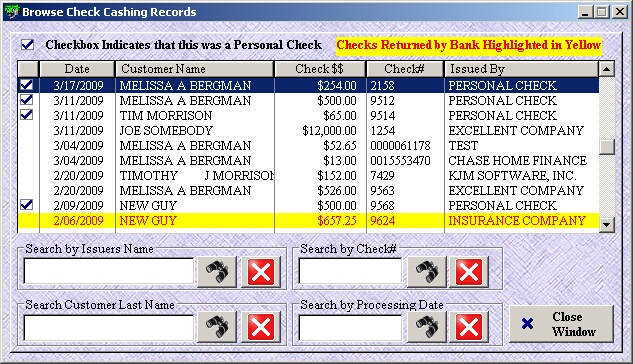Screen dimensions: 633x364
Task: Focus the Search by Check# field
Action: [350, 271]
